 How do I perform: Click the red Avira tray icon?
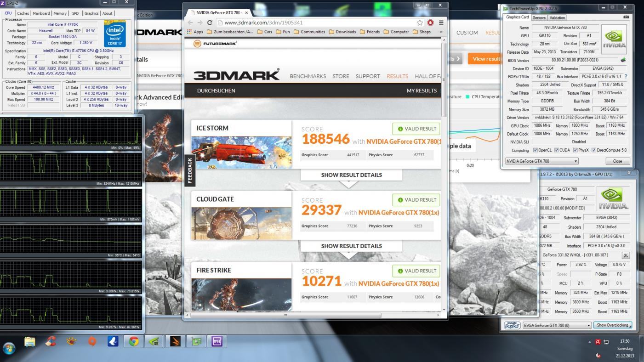tap(598, 342)
